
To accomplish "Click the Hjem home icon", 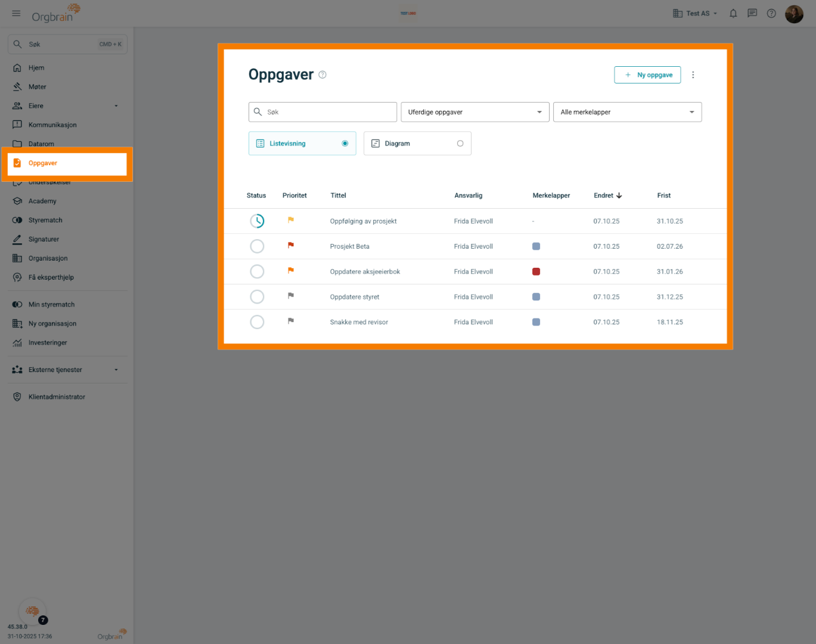I will tap(17, 68).
